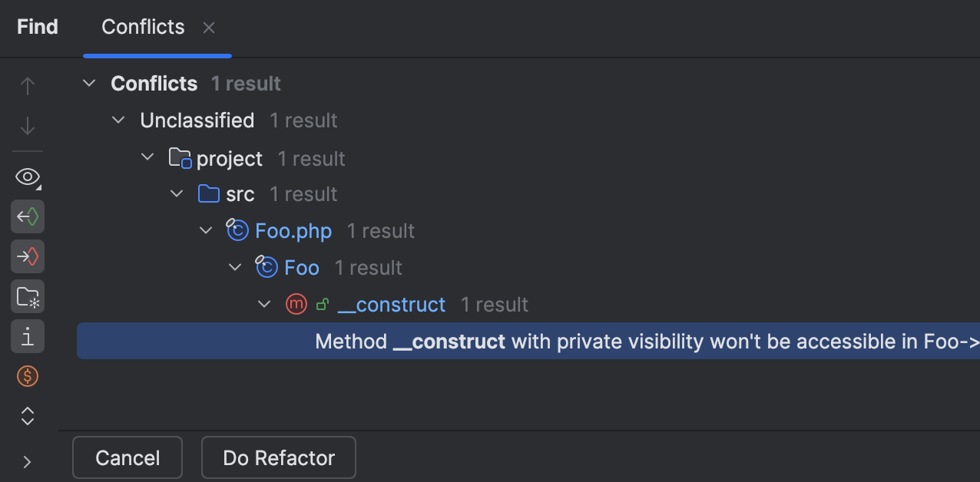Click the group by directory icon

[28, 296]
